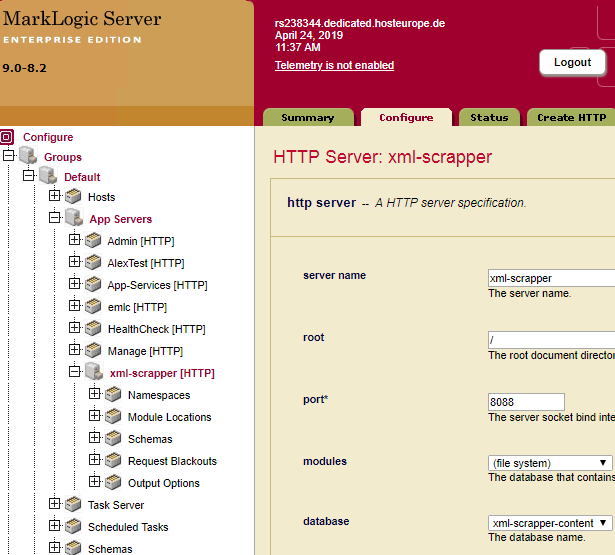Click the Schemas icon under xml-scrapper
Viewport: 615px width, 555px height.
pos(113,438)
